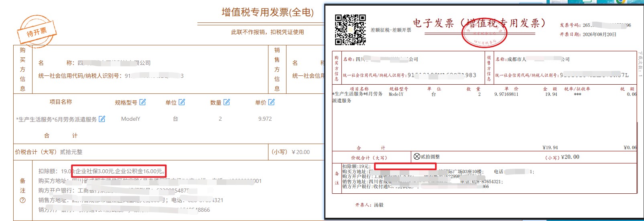Click the ¥0.06 tax subtotal in the 合计 row
The height and width of the screenshot is (221, 644).
point(630,148)
